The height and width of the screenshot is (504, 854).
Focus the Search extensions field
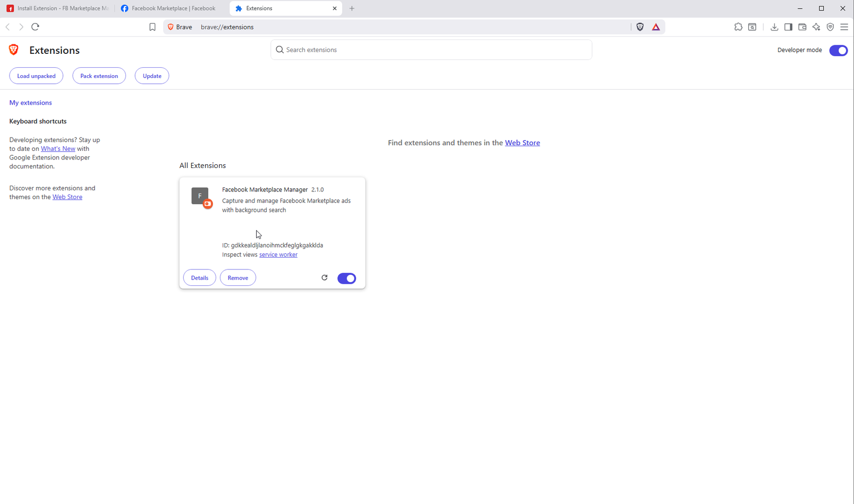tap(431, 50)
